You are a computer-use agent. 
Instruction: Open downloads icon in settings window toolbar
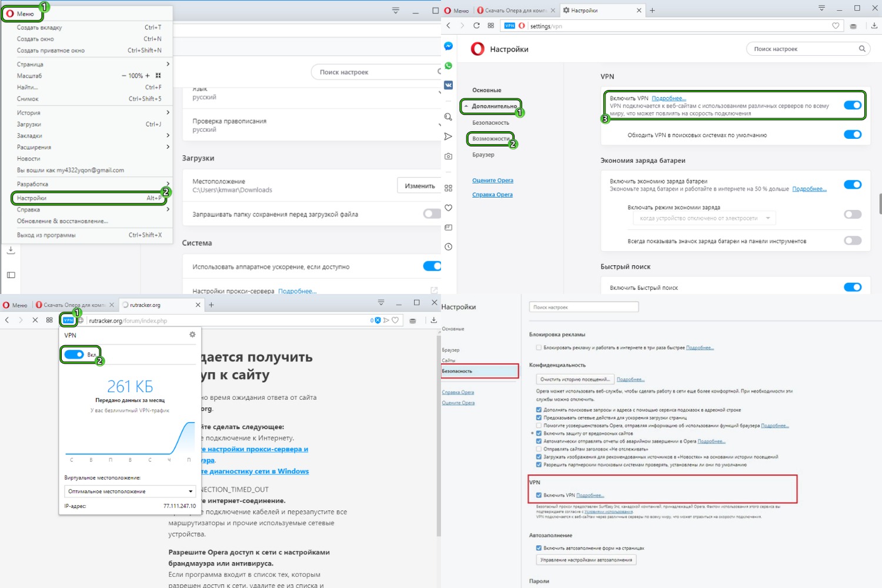coord(874,26)
